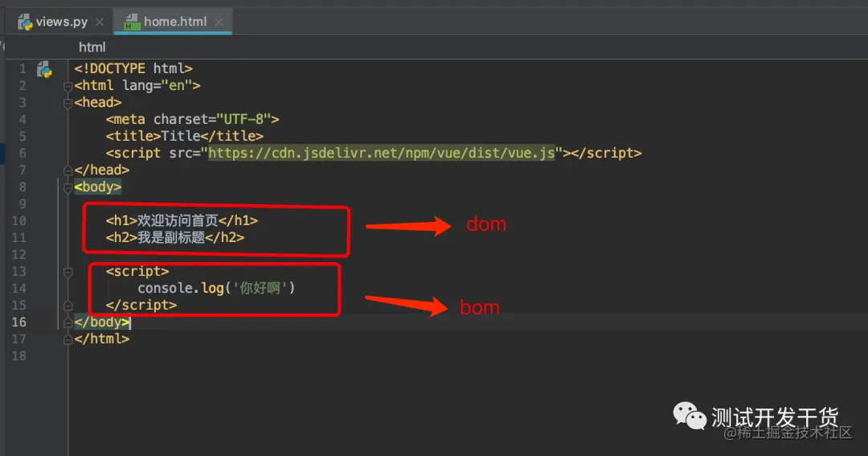Click the Python file icon on views.py tab
868x456 pixels.
point(25,23)
